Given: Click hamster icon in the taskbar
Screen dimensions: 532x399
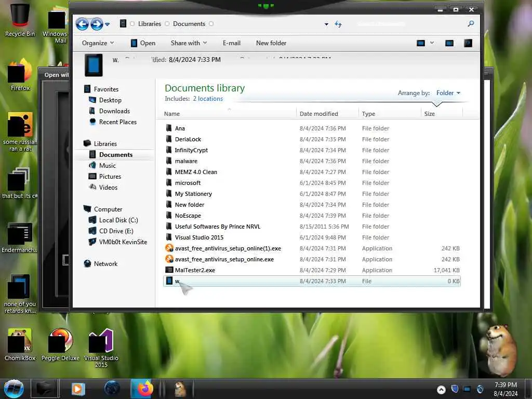Looking at the screenshot, I should tap(180, 389).
